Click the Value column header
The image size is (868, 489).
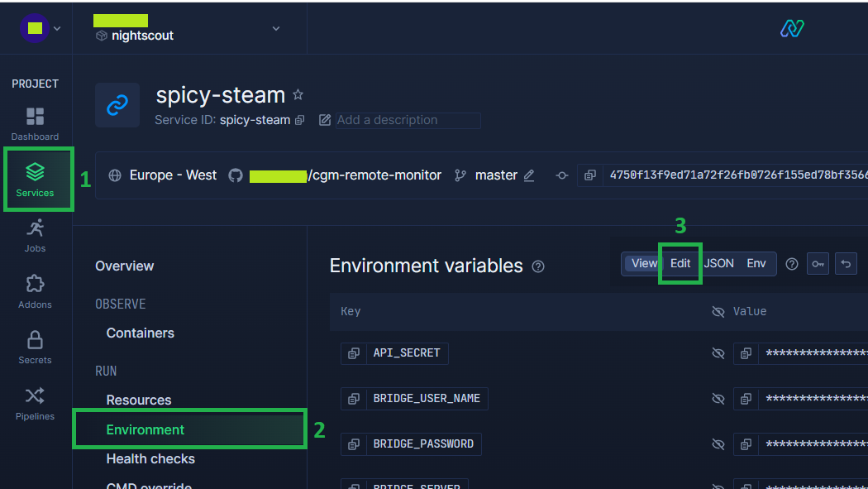[750, 312]
